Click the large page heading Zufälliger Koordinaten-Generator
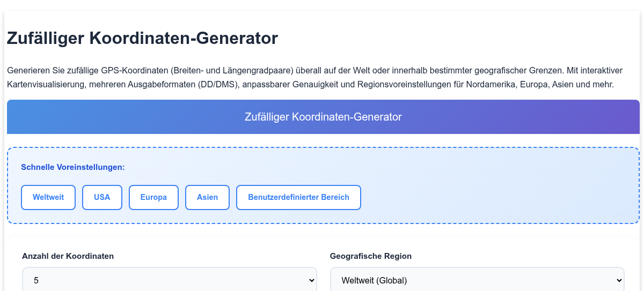Viewport: 644px width, 291px height. click(142, 39)
